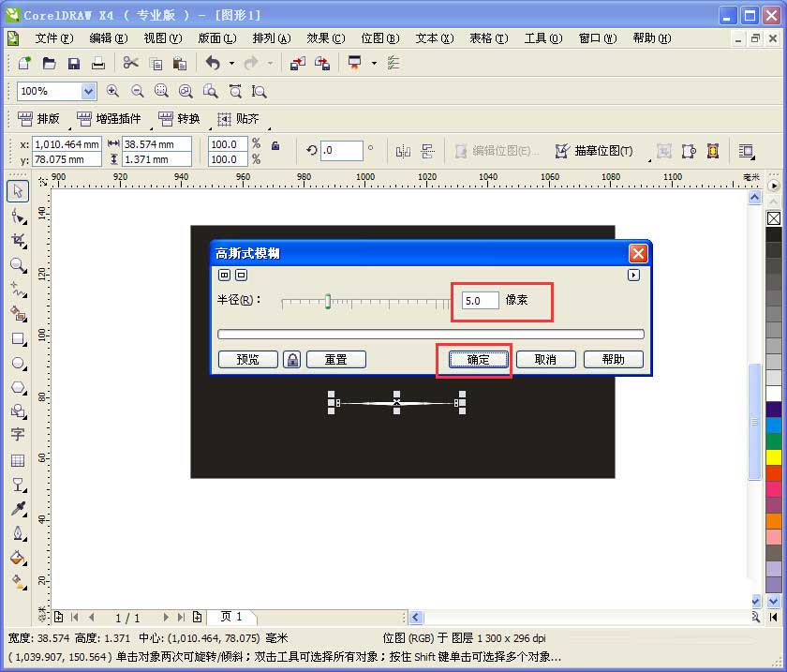The image size is (787, 672).
Task: Select the Rectangle tool
Action: tap(17, 337)
